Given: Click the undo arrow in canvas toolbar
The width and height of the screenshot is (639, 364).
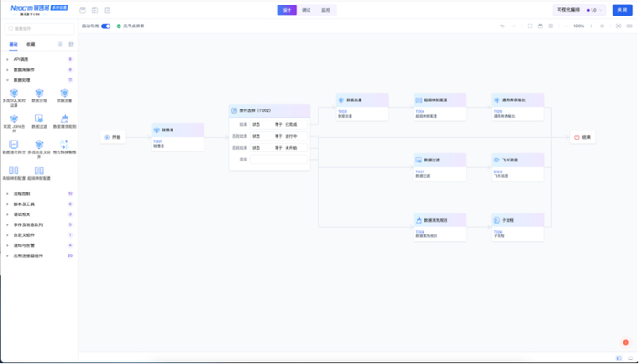Looking at the screenshot, I should 502,26.
